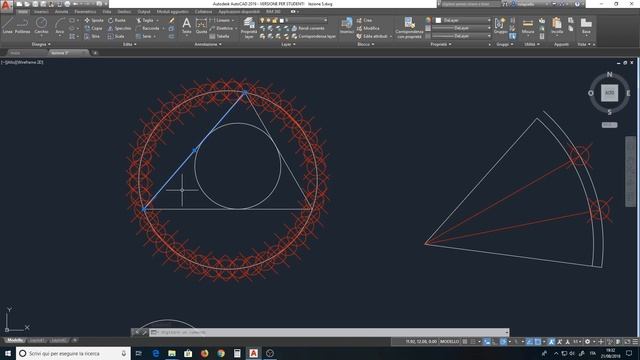
Task: Open the Output ribbon tab
Action: coord(144,12)
